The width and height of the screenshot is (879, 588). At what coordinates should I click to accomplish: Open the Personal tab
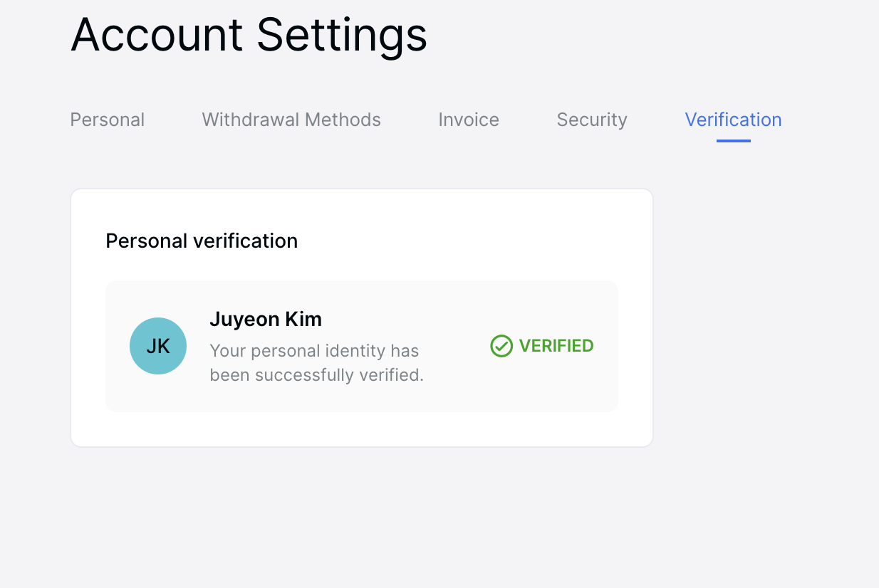(108, 120)
